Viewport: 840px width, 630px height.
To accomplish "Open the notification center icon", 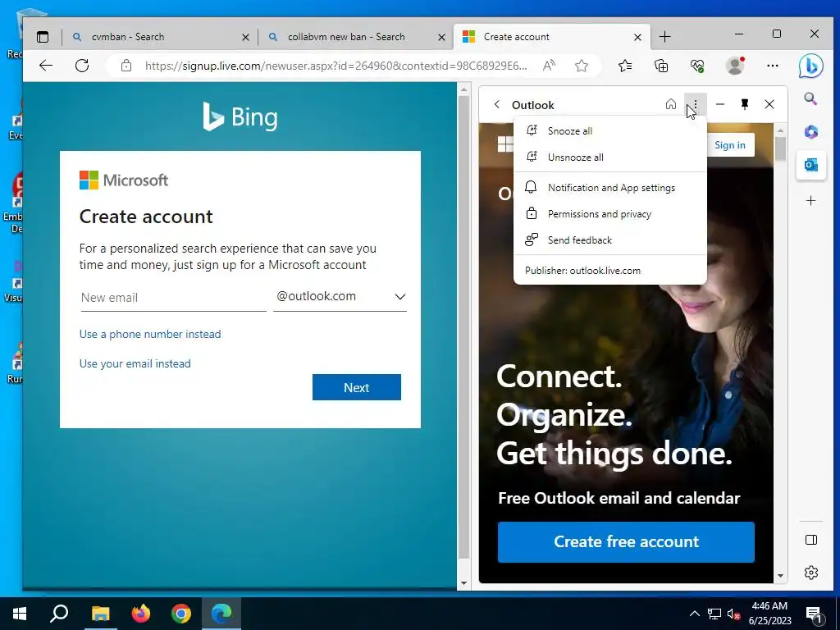I will (x=815, y=614).
